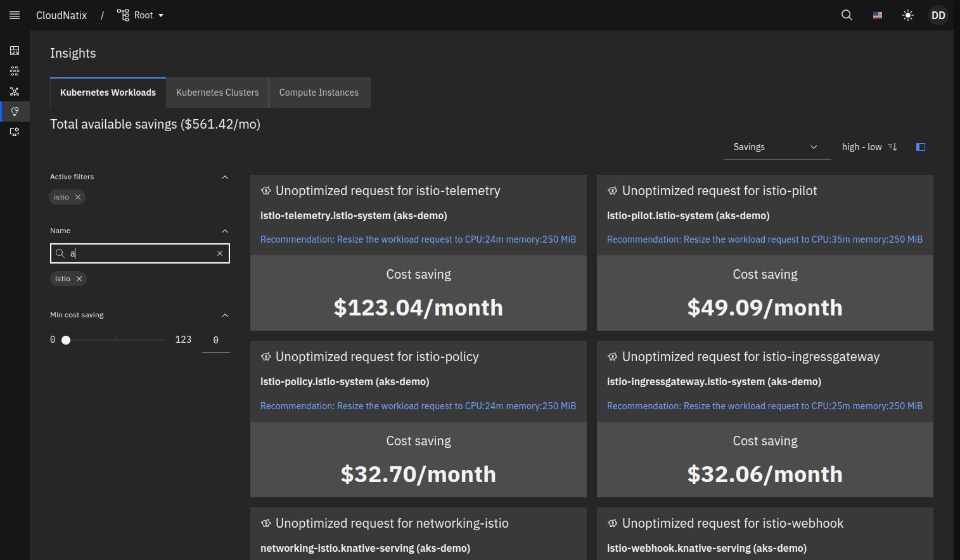The width and height of the screenshot is (960, 560).
Task: Click into the Name search field
Action: pyautogui.click(x=139, y=253)
